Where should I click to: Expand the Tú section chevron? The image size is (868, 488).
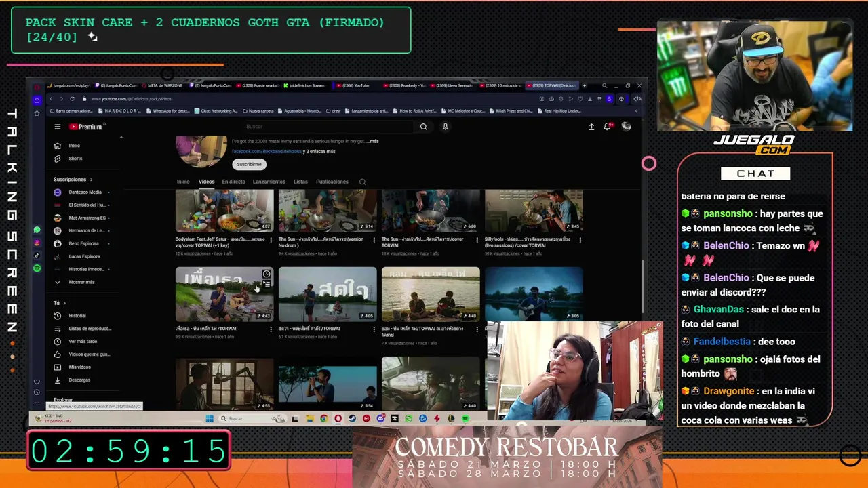[64, 303]
